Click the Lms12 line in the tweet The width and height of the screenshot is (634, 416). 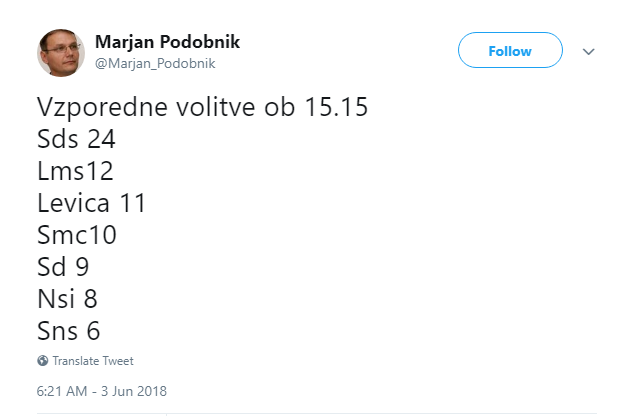(x=77, y=172)
